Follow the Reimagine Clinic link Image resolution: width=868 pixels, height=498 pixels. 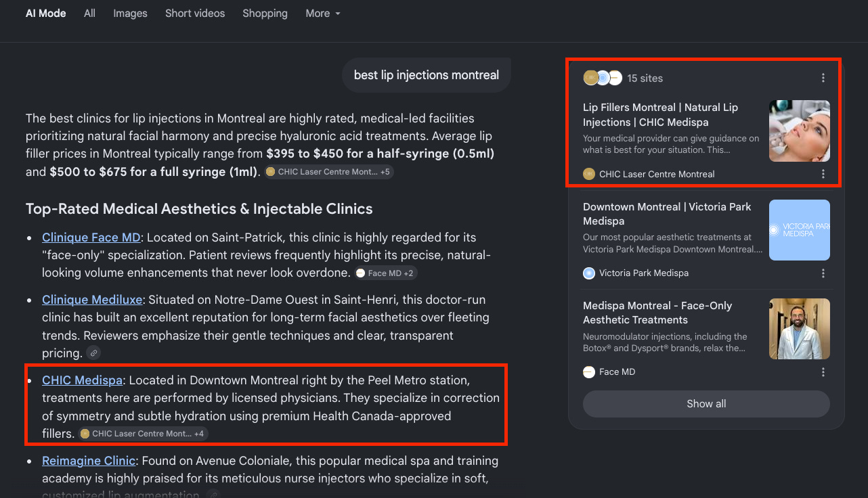tap(89, 461)
